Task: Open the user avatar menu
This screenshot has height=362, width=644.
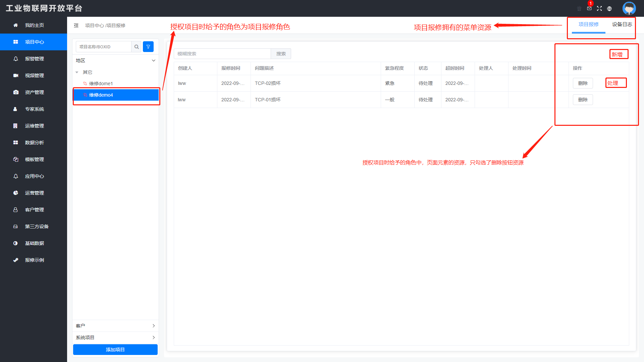Action: pos(629,8)
